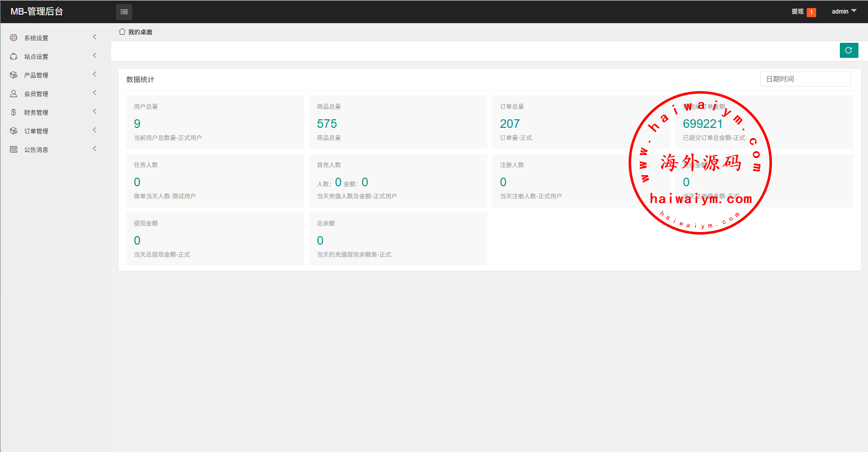Image resolution: width=868 pixels, height=452 pixels.
Task: Click the finance management dollar icon
Action: (x=14, y=112)
